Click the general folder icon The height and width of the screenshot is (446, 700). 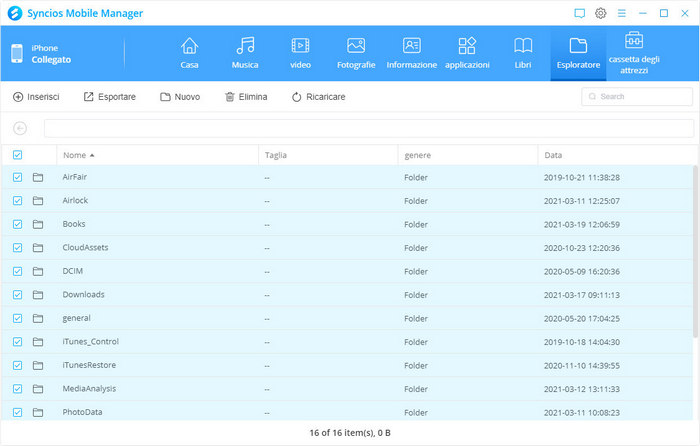38,318
